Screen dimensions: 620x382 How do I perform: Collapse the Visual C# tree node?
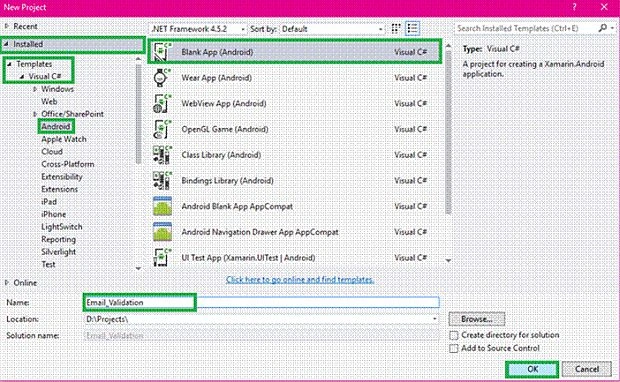point(22,76)
